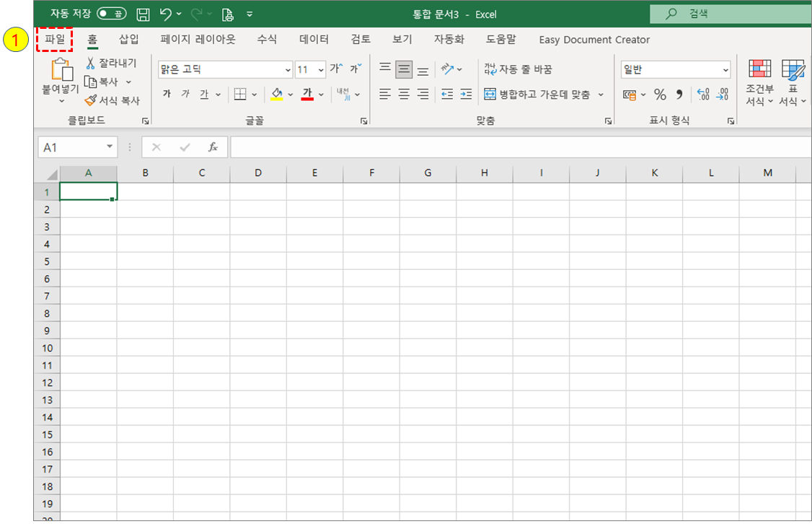
Task: Switch to the Formulas (수식) tab
Action: [267, 40]
